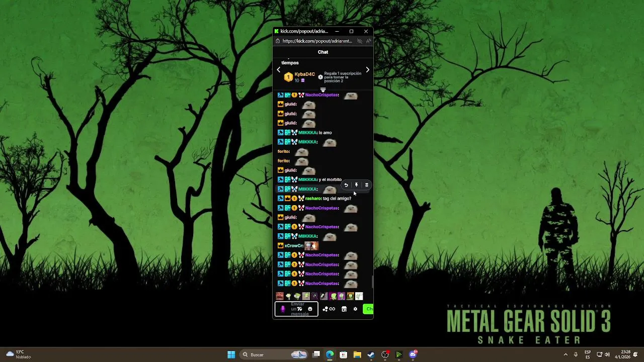The width and height of the screenshot is (644, 362).
Task: Pick the red face emote in emote bar
Action: click(280, 296)
